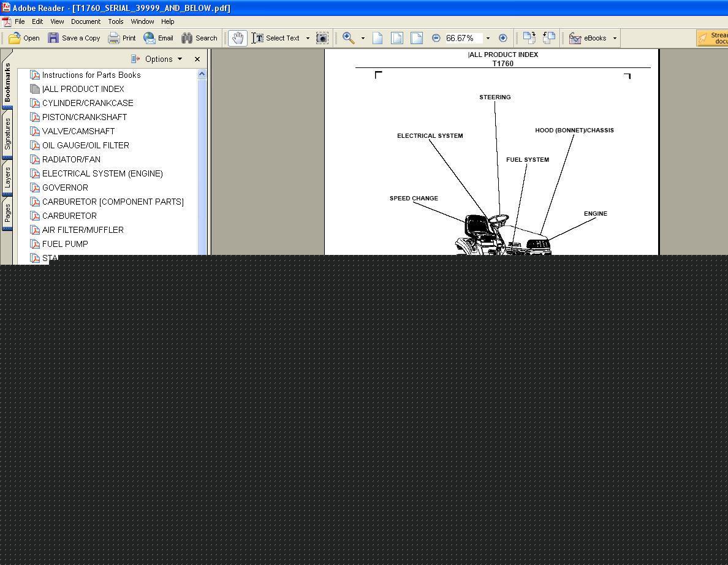Select the Hand tool

[238, 38]
